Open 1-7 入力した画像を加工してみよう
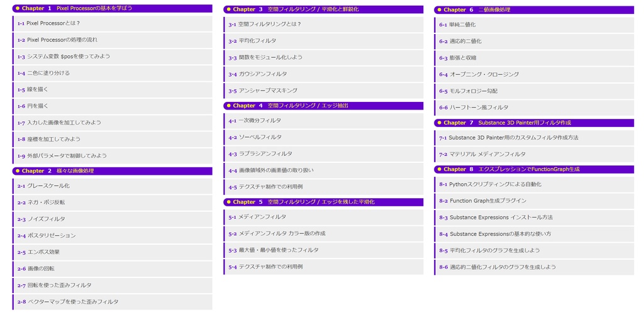 point(113,123)
